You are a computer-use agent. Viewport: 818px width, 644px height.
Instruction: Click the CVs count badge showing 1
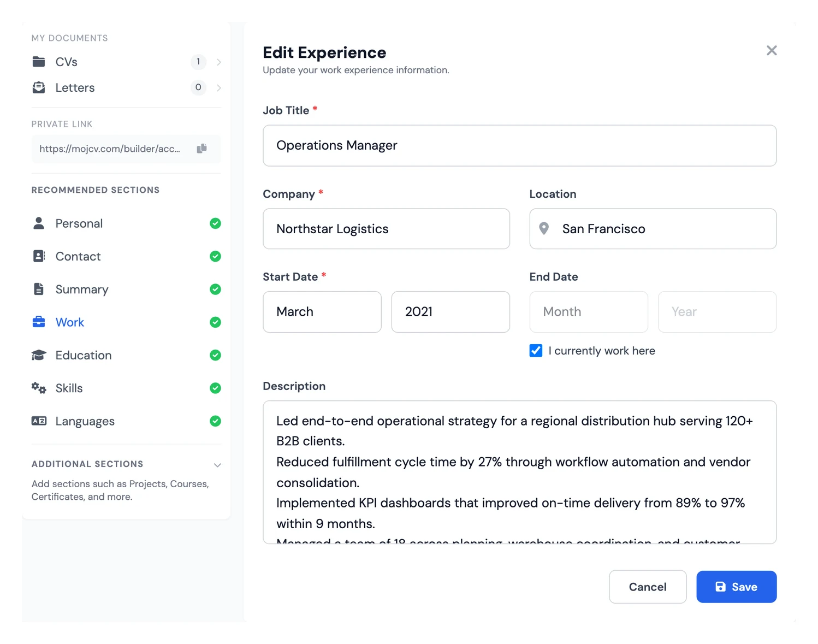click(x=198, y=62)
